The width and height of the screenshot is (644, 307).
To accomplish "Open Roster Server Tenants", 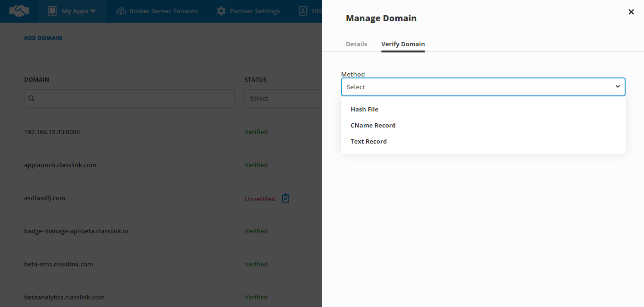I will click(x=157, y=11).
